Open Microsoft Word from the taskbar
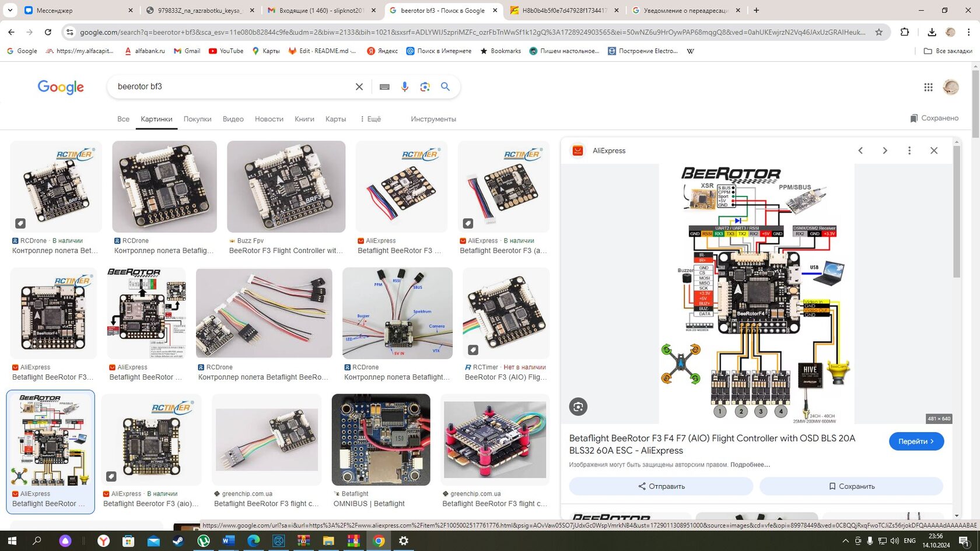 (228, 541)
